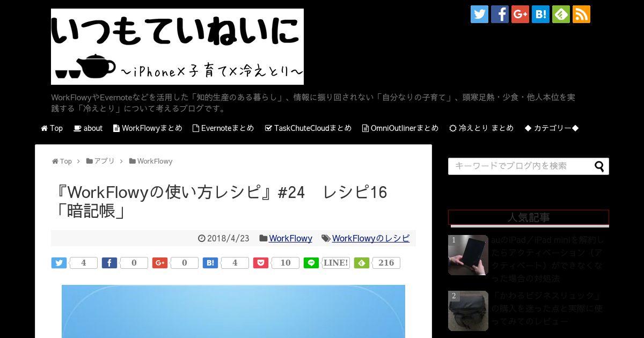Click the article title 『WorkFlowyの使い方レシピ』#24
Viewport: 644px width, 338px height.
coord(222,201)
